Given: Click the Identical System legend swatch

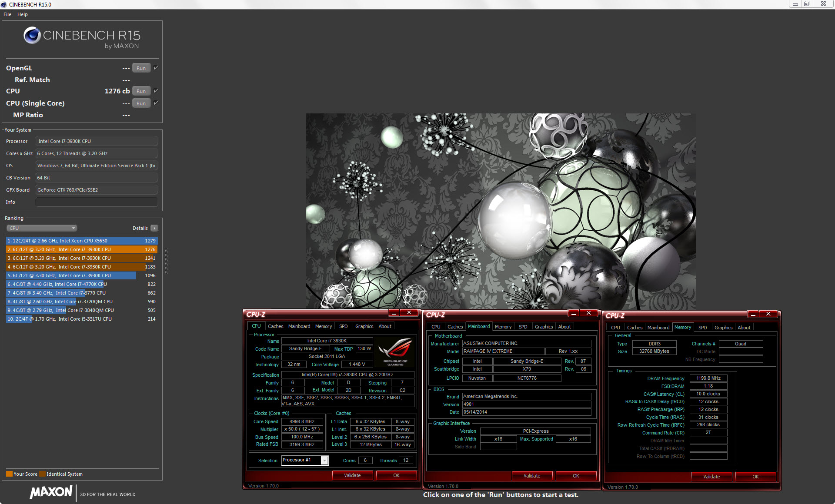Looking at the screenshot, I should pos(42,474).
